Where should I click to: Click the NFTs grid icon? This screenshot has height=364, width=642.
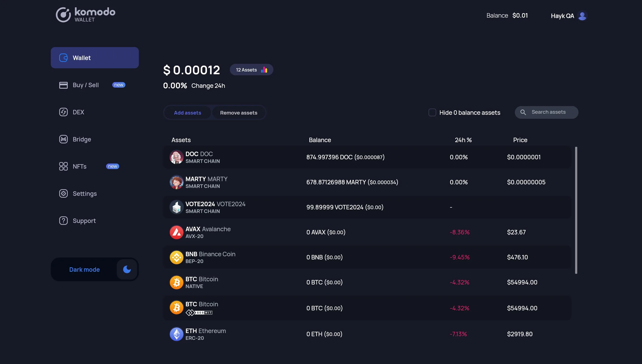[63, 166]
